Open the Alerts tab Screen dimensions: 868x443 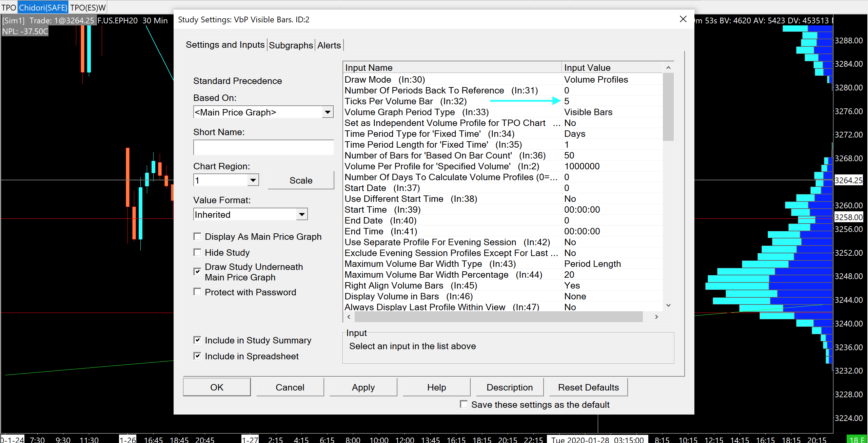pos(329,45)
